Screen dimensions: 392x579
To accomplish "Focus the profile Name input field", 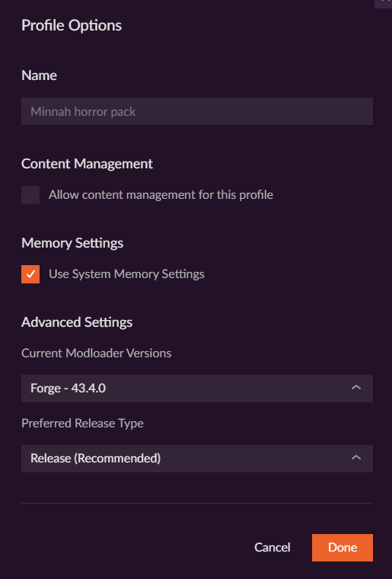I will tap(197, 111).
